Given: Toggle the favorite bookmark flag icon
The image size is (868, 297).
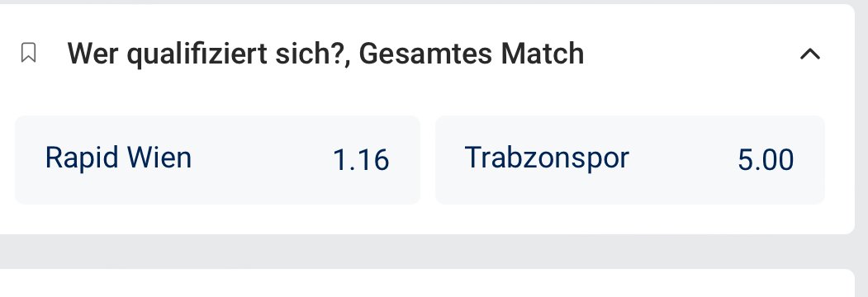Looking at the screenshot, I should tap(28, 54).
